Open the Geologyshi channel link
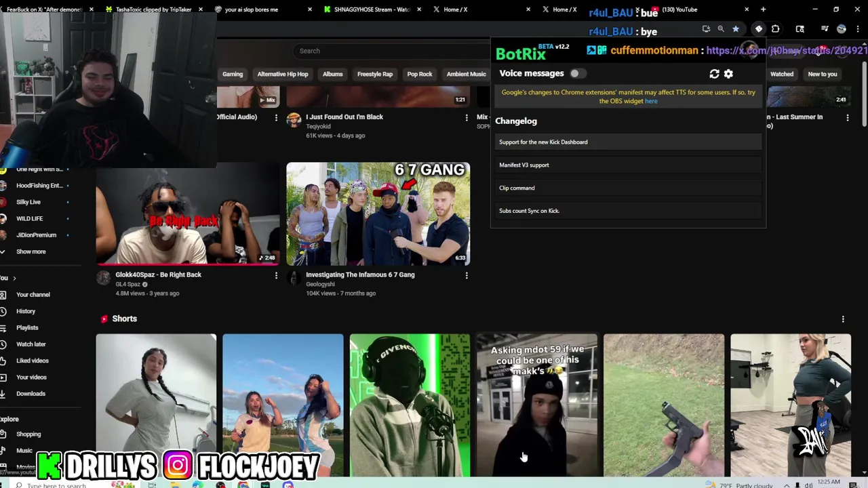Screen dimensions: 868x488 (x=320, y=284)
